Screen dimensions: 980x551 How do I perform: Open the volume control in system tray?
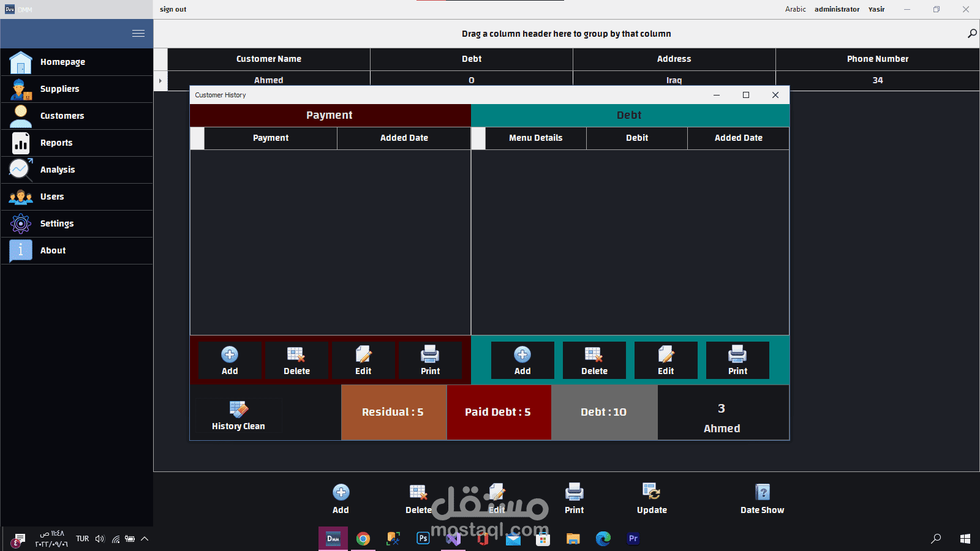click(100, 539)
